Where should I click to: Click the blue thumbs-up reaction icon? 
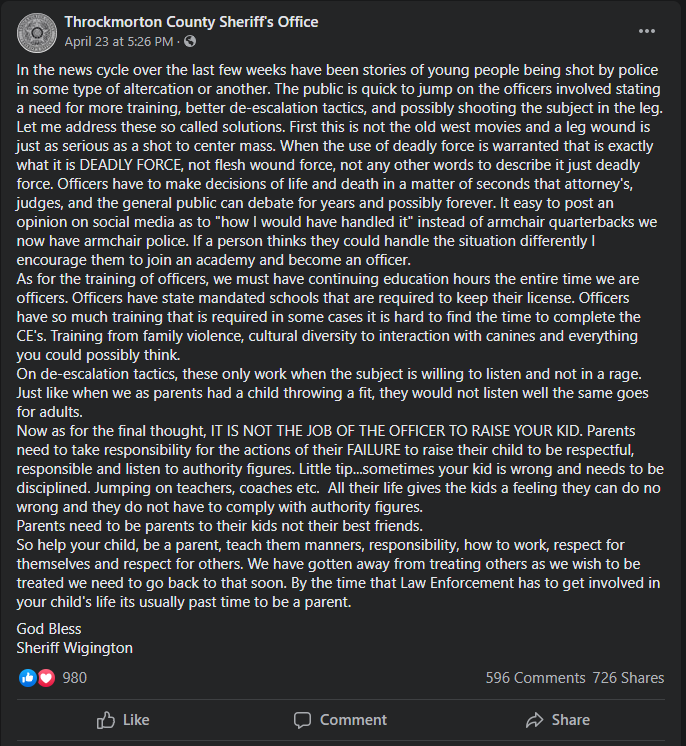click(x=28, y=677)
